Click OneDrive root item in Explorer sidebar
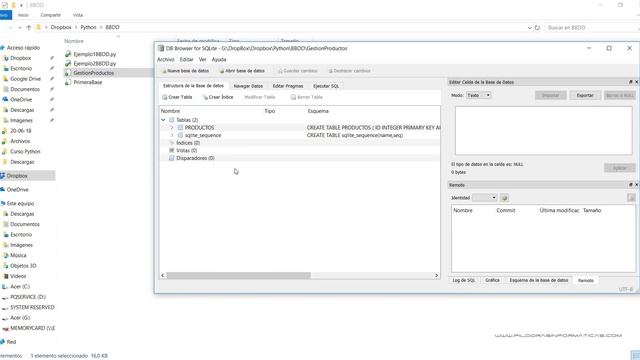The width and height of the screenshot is (640, 360). point(18,190)
